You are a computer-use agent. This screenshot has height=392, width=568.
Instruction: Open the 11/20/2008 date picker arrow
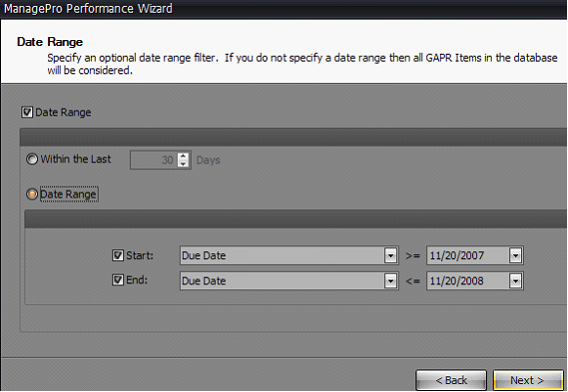point(515,281)
